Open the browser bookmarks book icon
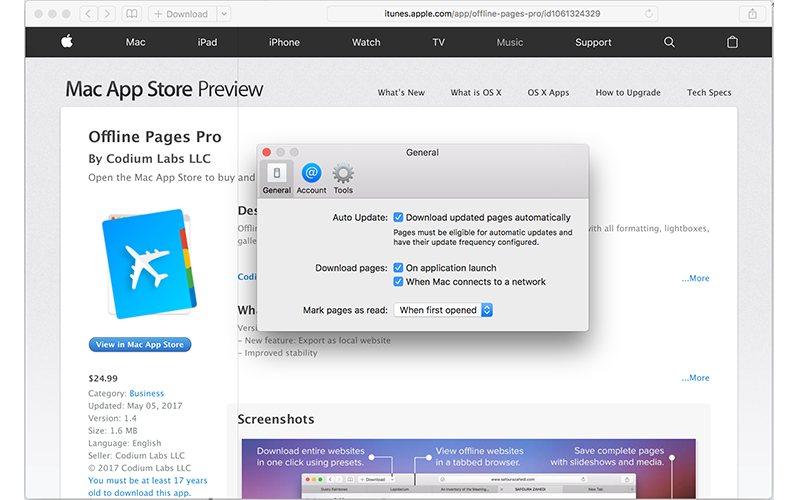Screen dimensions: 800x500 pos(132,14)
